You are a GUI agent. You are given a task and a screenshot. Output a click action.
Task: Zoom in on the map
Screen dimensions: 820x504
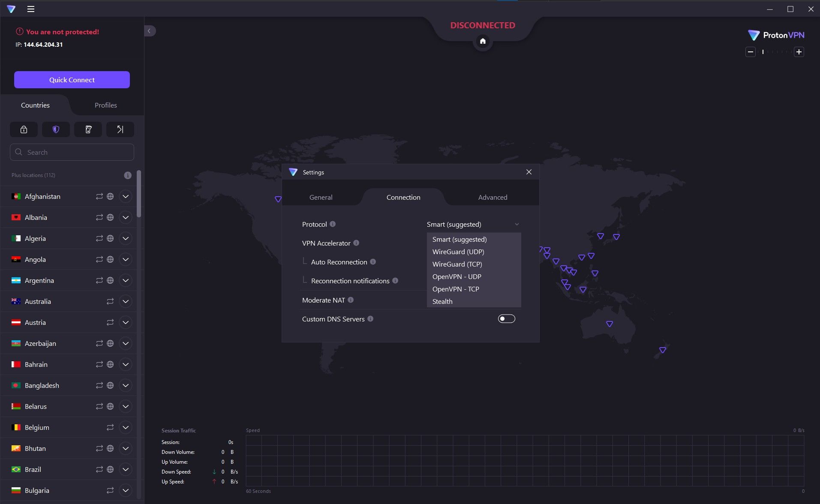pyautogui.click(x=799, y=52)
